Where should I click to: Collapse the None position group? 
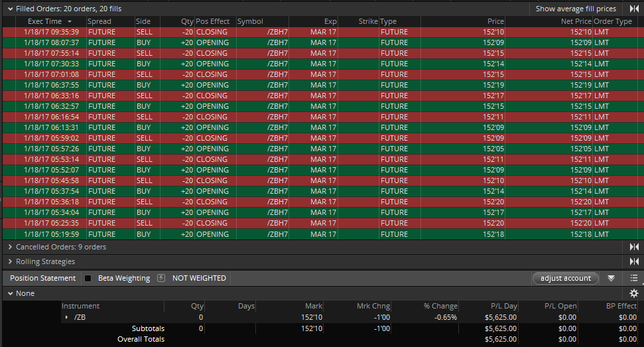click(10, 293)
